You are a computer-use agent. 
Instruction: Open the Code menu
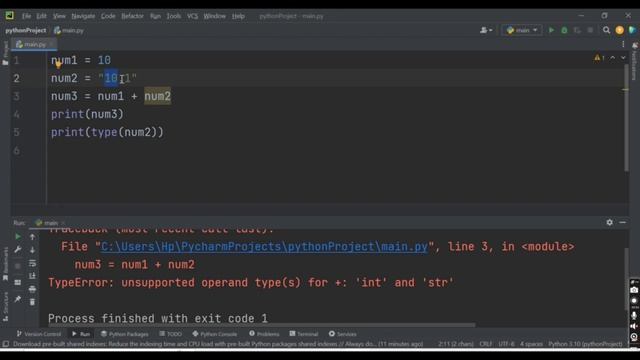pyautogui.click(x=108, y=16)
